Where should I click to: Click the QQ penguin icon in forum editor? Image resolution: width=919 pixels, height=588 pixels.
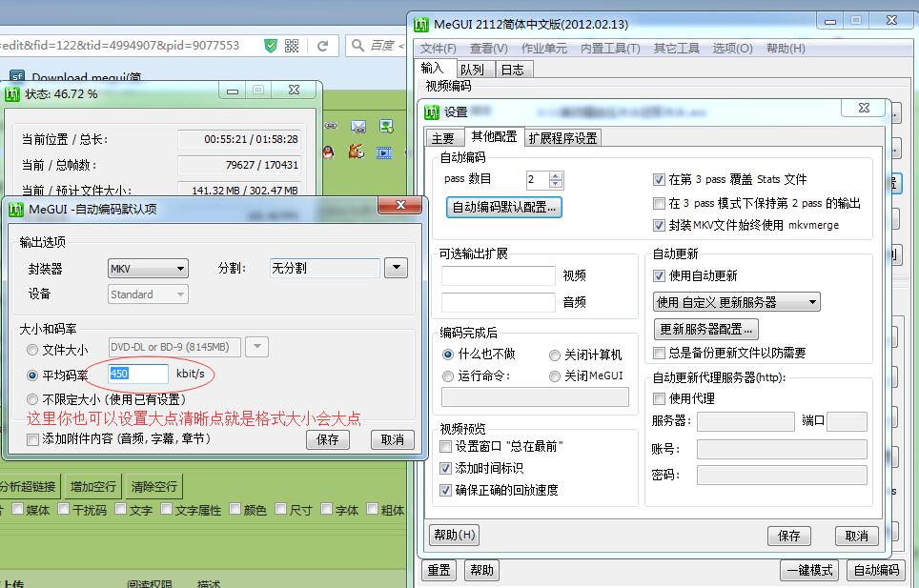[329, 152]
